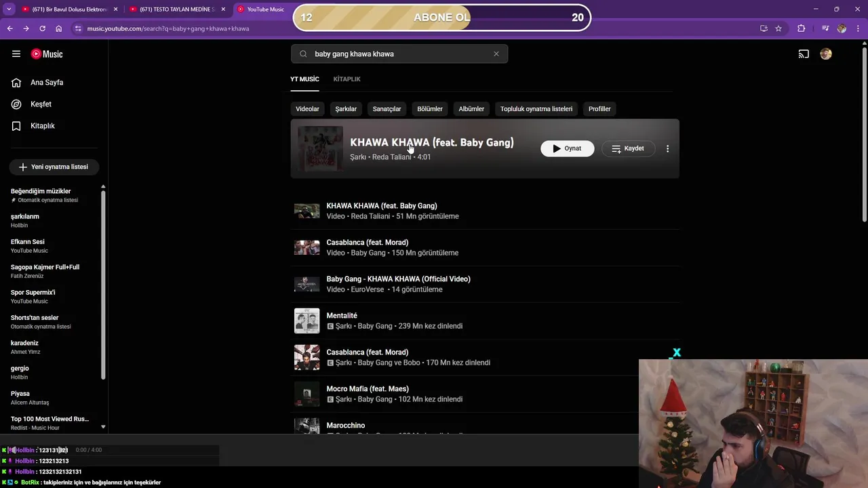View site information icon in address bar
The height and width of the screenshot is (488, 868).
coord(78,28)
